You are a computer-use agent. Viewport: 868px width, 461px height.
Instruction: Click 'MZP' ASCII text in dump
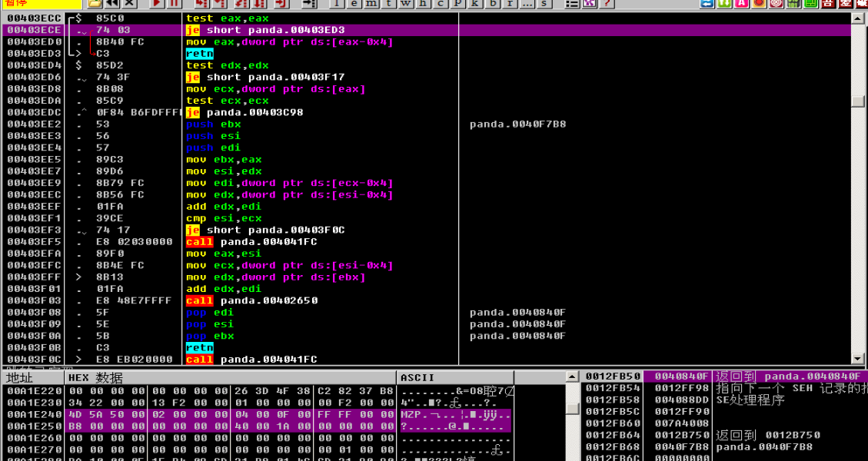[411, 414]
